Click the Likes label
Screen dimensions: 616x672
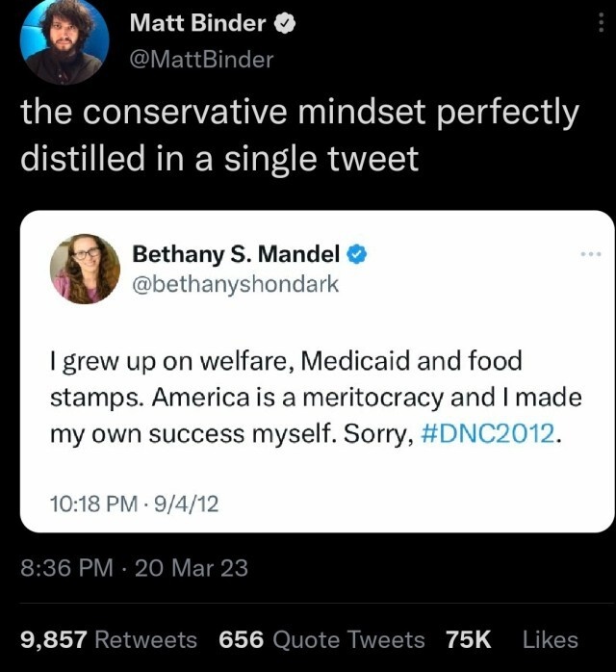[551, 640]
